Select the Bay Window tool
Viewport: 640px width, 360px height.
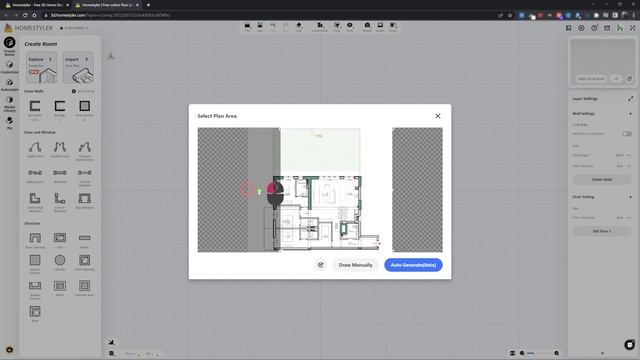point(84,201)
